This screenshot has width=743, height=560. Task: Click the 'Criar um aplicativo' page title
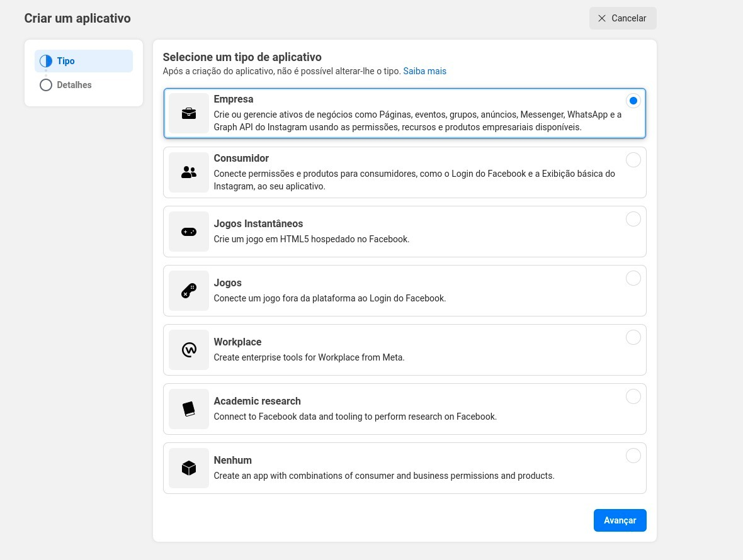click(x=77, y=18)
